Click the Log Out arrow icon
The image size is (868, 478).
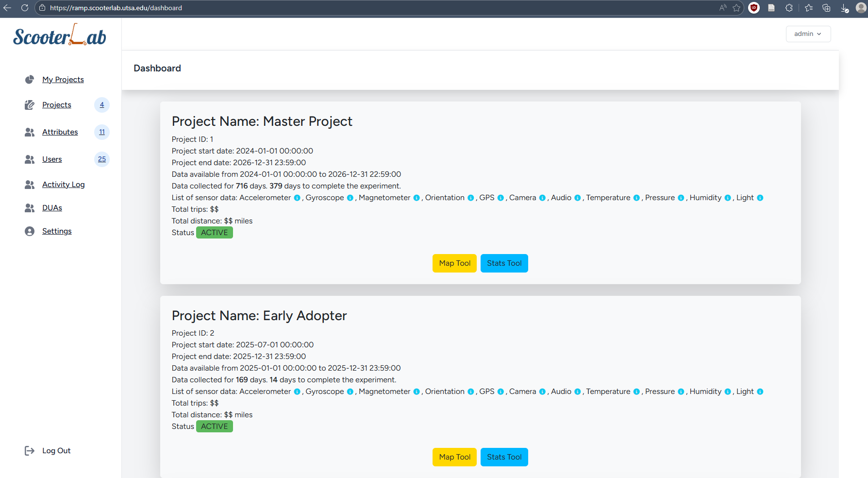30,451
